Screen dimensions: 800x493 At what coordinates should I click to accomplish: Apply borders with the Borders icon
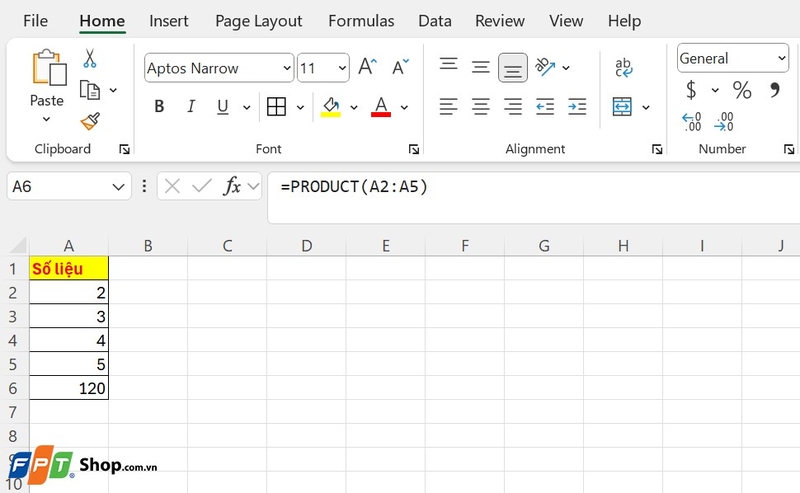276,107
